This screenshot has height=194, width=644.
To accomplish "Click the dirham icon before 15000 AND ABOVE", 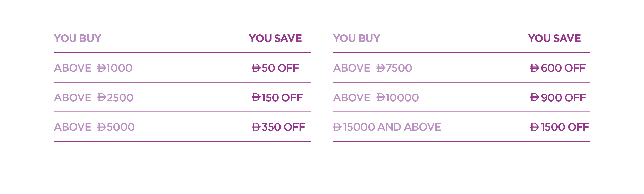I will coord(337,127).
